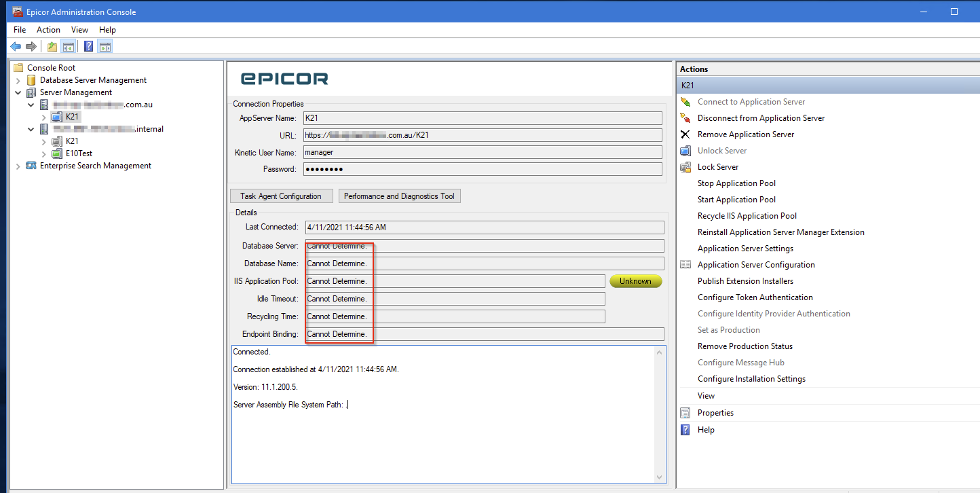Click Remove Production Status action

[x=745, y=346]
